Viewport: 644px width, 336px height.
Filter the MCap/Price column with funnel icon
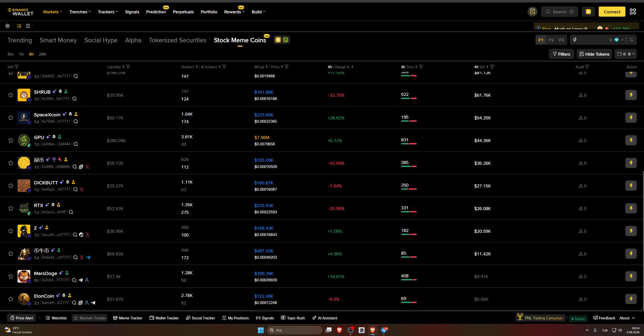click(286, 67)
